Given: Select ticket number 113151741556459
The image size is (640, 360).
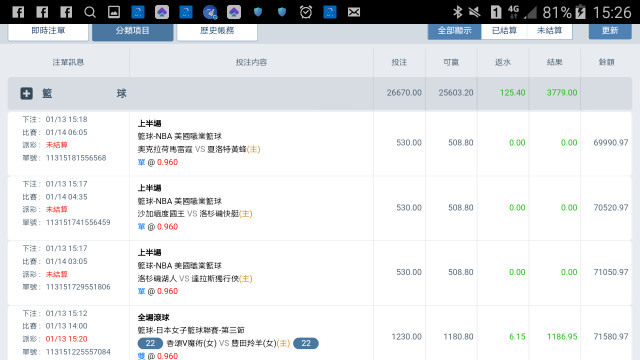Looking at the screenshot, I should (78, 222).
